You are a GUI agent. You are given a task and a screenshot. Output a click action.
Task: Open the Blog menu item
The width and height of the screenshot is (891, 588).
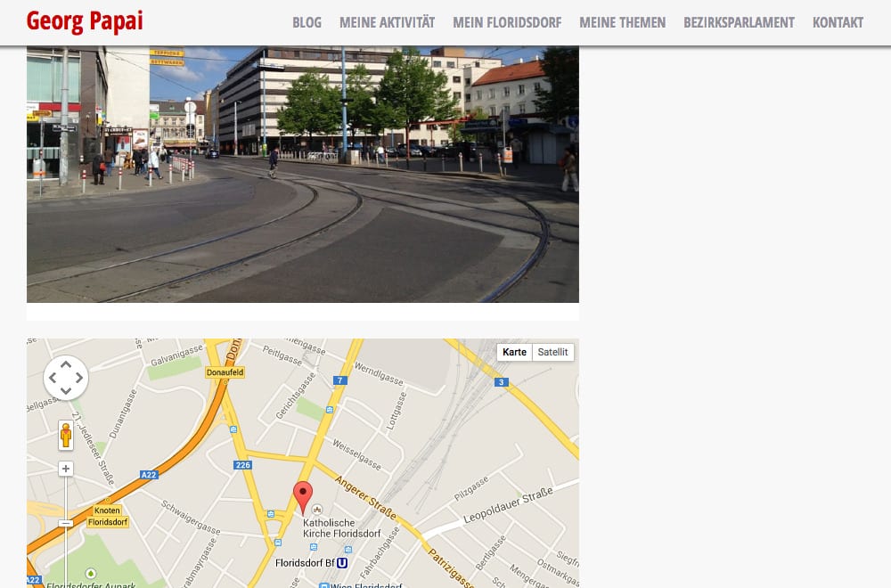[307, 23]
